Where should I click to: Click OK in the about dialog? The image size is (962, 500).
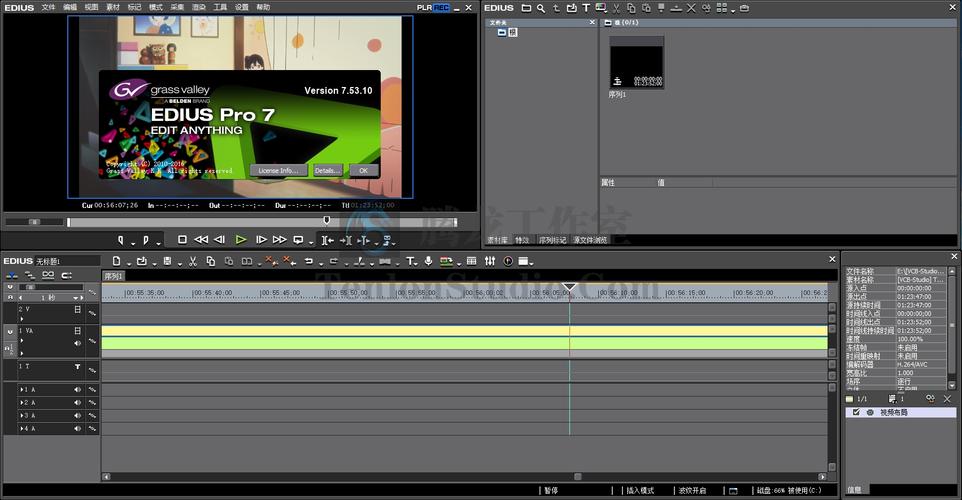tap(363, 171)
